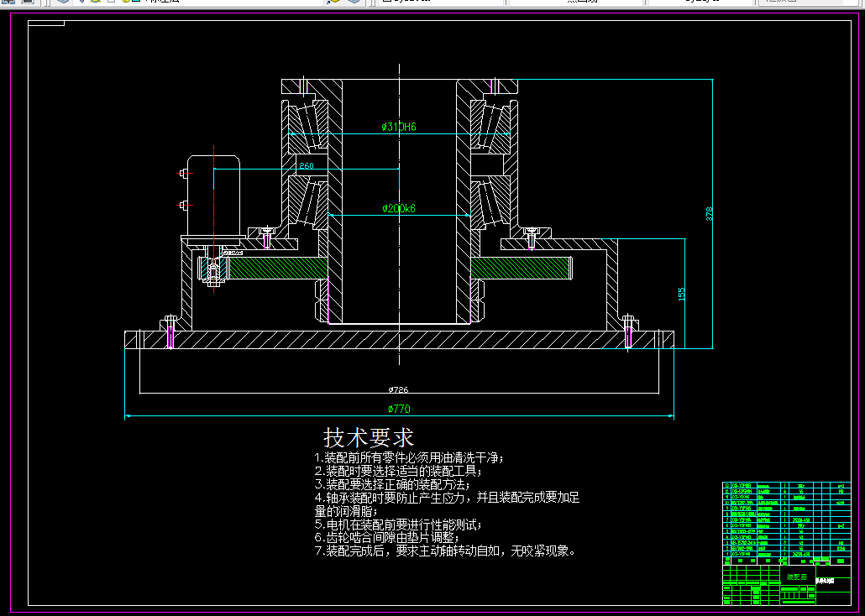Select note 7.装配完成后 requirement line
This screenshot has width=865, height=616.
tap(446, 551)
